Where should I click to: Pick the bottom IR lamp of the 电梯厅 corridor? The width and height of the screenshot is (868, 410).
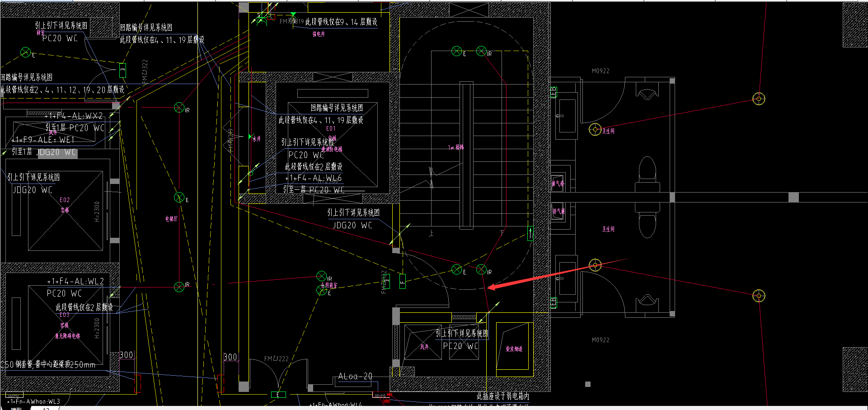(179, 287)
